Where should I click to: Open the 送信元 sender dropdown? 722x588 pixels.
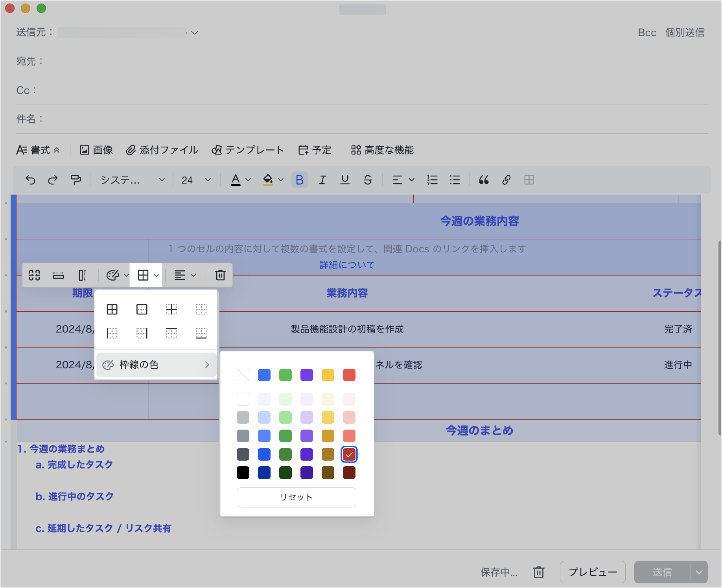194,33
